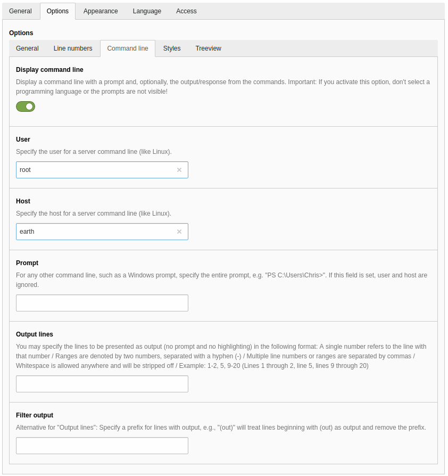448x476 pixels.
Task: Select the Command line sub-tab
Action: pos(128,48)
